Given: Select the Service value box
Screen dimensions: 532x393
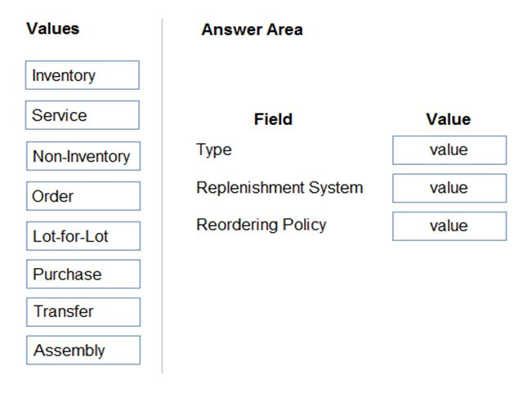Looking at the screenshot, I should 82,115.
